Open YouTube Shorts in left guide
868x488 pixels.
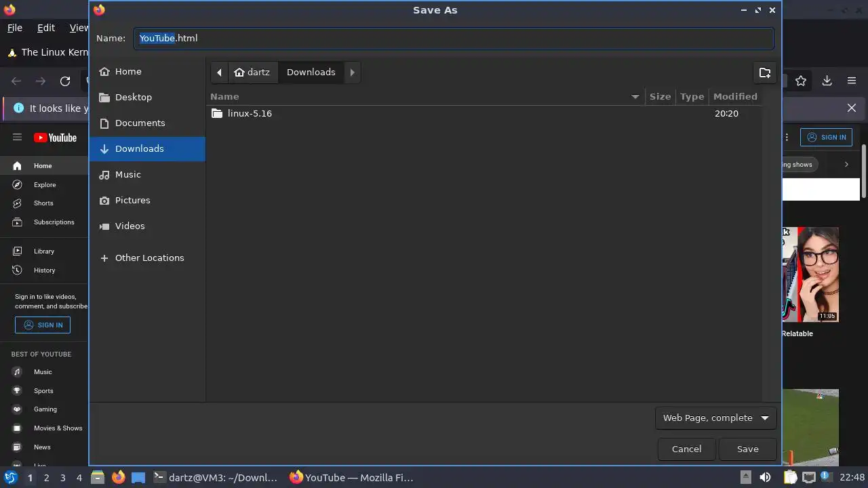(44, 203)
